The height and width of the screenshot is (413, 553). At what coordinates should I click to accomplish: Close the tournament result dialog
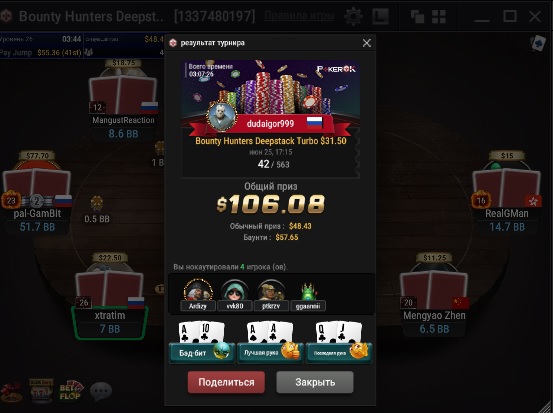point(366,43)
